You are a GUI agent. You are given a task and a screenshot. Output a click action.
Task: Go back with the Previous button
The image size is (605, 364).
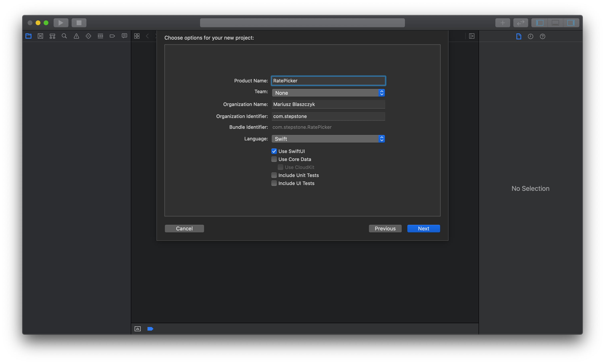[x=385, y=228]
